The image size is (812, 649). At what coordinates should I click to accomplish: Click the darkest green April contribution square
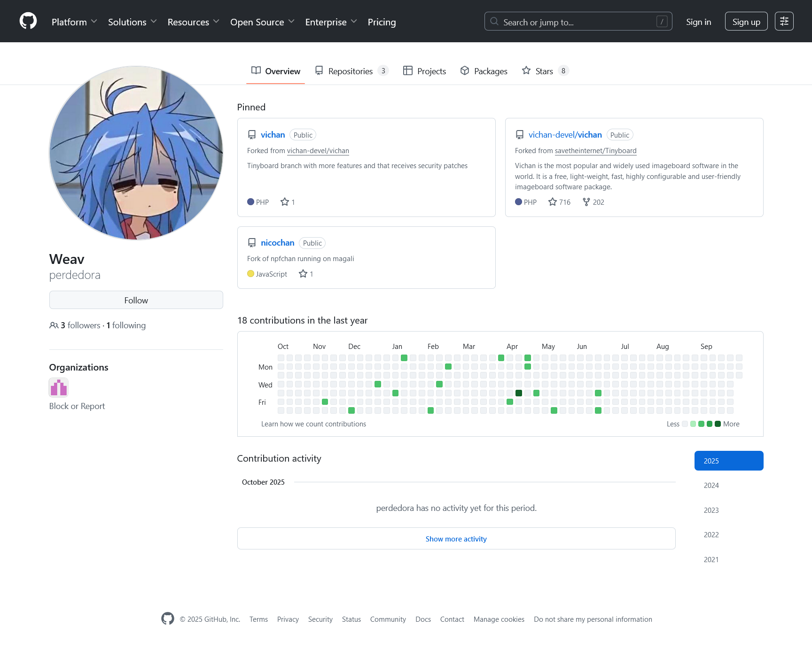tap(519, 393)
